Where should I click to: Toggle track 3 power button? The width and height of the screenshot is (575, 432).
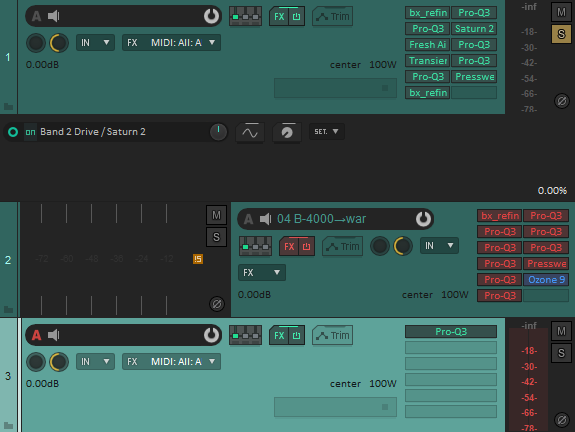point(211,335)
